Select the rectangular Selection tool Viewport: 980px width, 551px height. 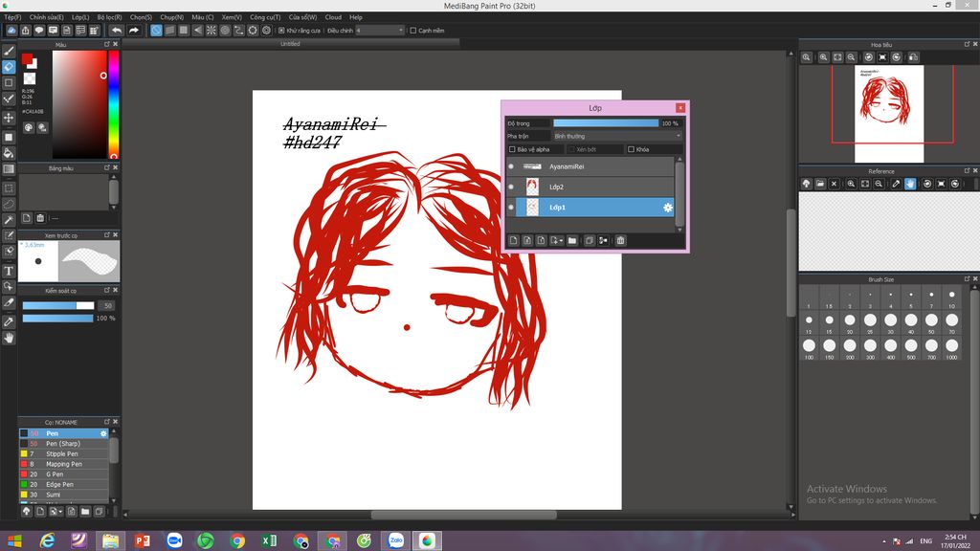[9, 188]
